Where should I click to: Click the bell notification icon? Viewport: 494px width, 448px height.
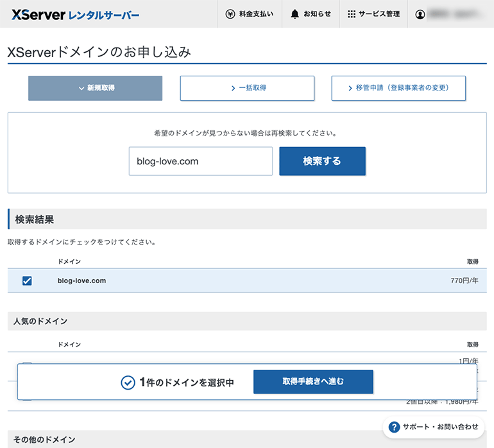point(294,14)
